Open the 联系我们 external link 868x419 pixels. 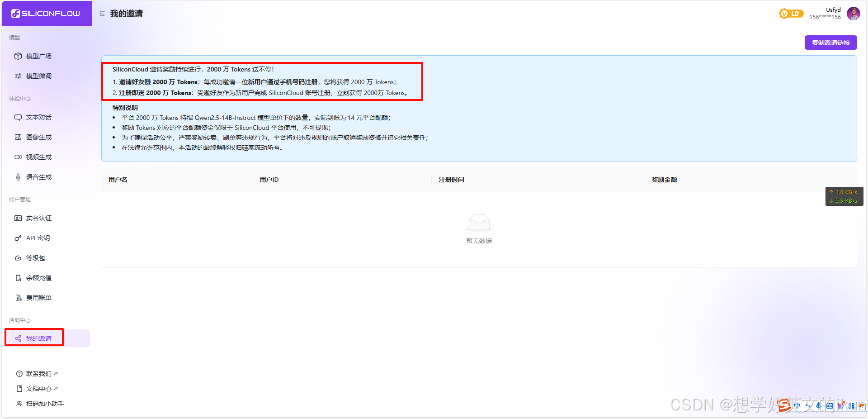[x=38, y=374]
